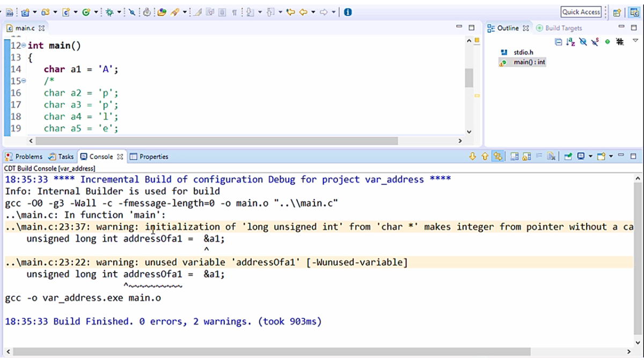This screenshot has height=360, width=644.
Task: Click the Debug bug icon
Action: coord(109,12)
